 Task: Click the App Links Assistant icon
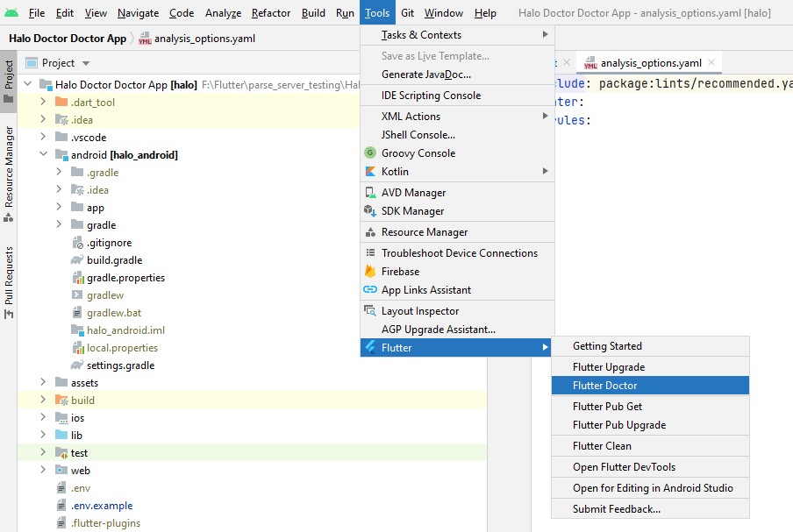(x=369, y=290)
